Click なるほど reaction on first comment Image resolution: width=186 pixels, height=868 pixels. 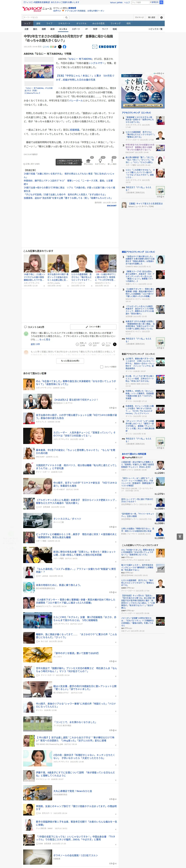tap(94, 344)
